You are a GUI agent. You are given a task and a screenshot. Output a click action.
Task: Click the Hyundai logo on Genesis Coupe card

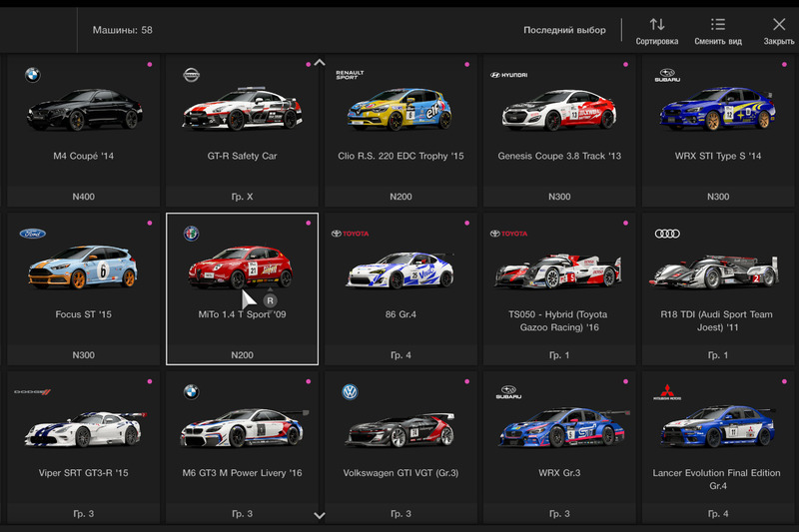pyautogui.click(x=508, y=75)
